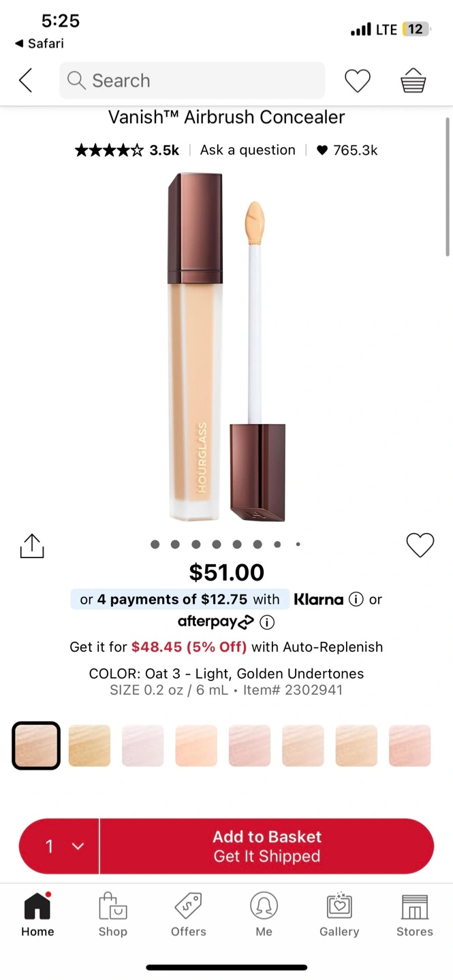This screenshot has height=980, width=453.
Task: Switch to the Me tab
Action: [264, 914]
